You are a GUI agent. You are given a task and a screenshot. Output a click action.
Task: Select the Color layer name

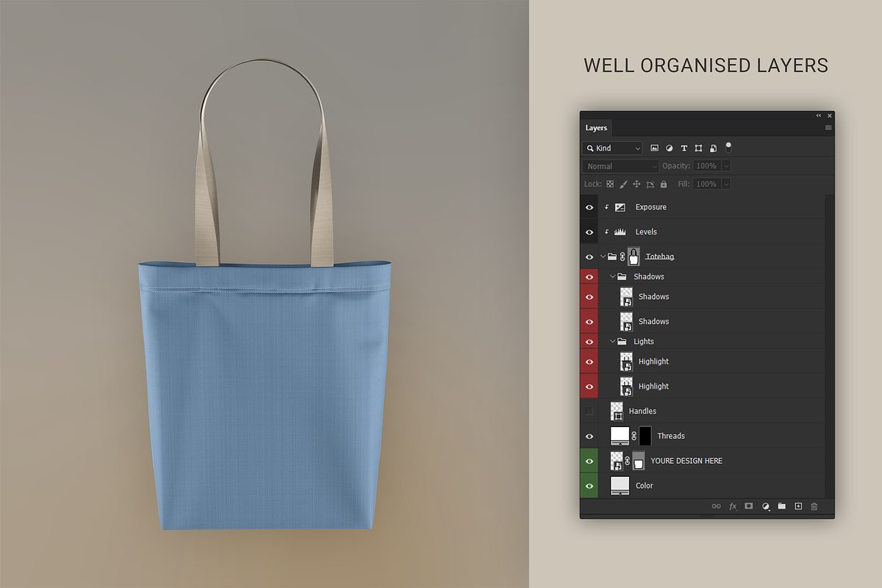coord(645,486)
